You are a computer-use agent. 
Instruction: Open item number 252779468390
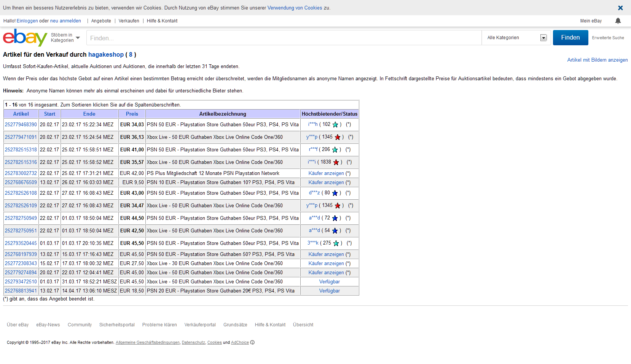point(21,124)
